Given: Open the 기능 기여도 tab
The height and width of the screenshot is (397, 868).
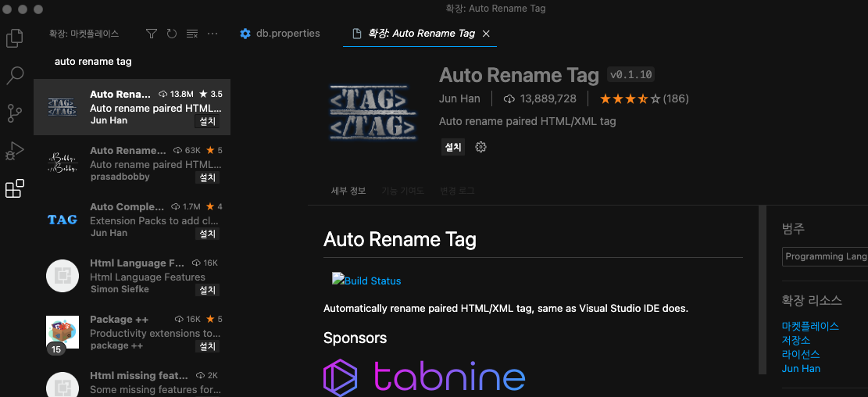Looking at the screenshot, I should click(402, 191).
